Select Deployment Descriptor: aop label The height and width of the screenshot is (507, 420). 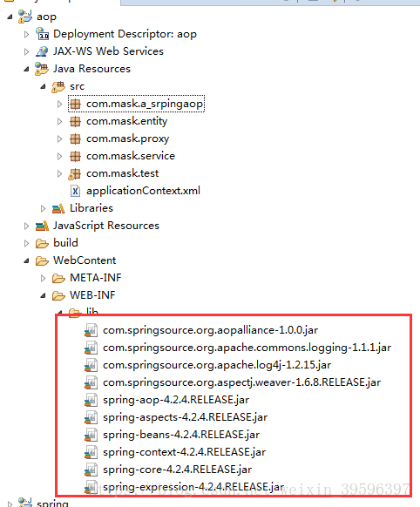click(125, 34)
